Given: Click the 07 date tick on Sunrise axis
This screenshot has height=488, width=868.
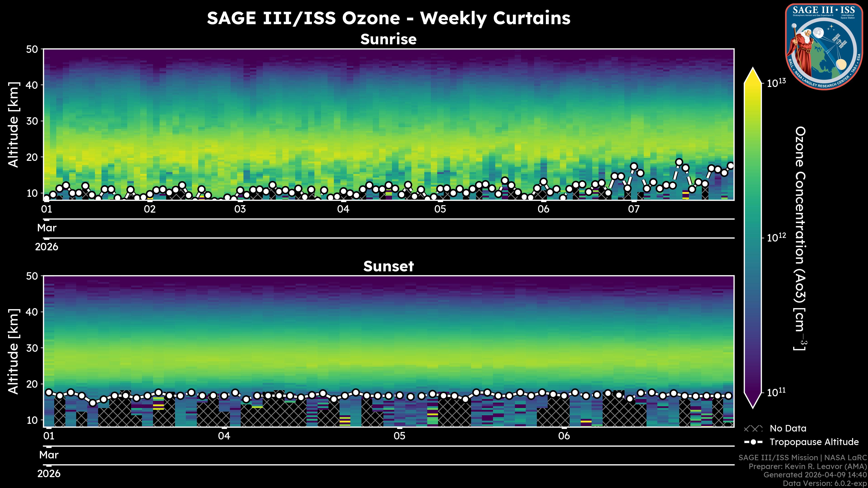Looking at the screenshot, I should tap(633, 209).
